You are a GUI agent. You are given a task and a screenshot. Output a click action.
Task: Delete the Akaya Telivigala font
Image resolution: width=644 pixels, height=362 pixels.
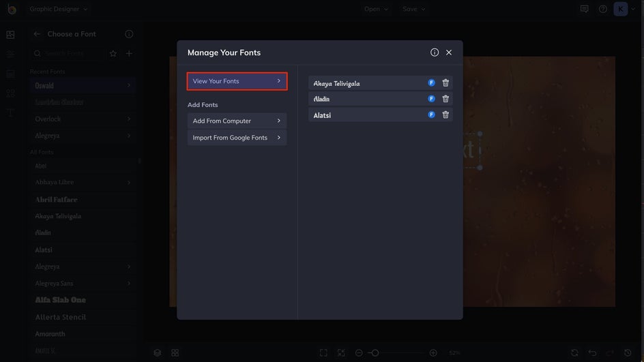coord(445,83)
